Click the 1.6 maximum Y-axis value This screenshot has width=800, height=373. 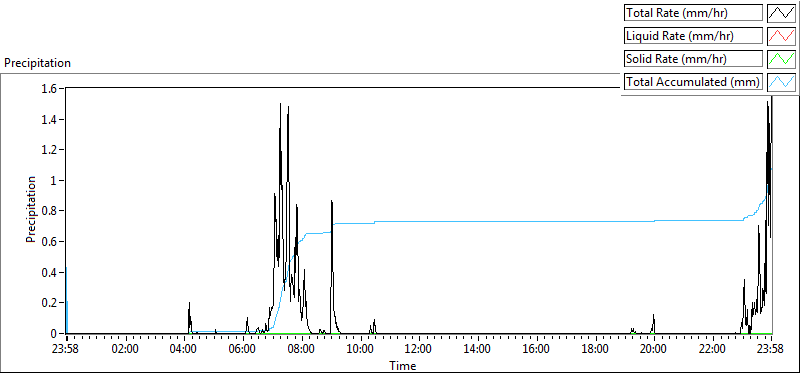(x=52, y=89)
